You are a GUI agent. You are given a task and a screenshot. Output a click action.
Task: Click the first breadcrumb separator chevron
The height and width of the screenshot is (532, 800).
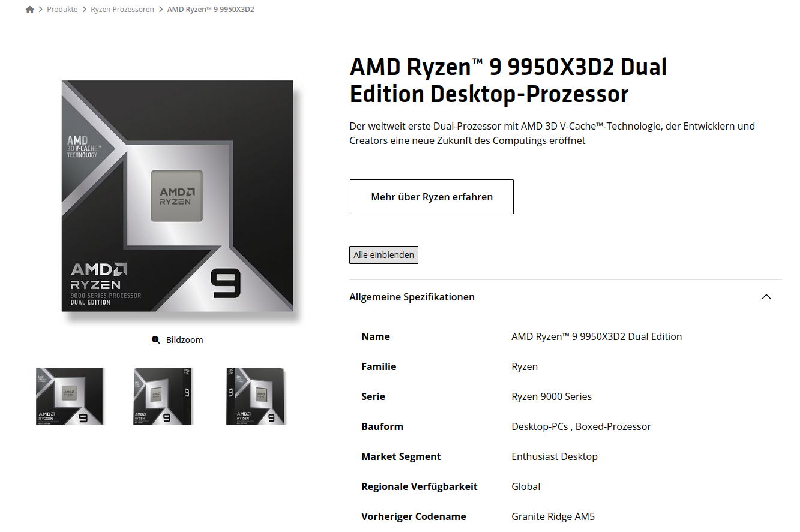tap(41, 10)
